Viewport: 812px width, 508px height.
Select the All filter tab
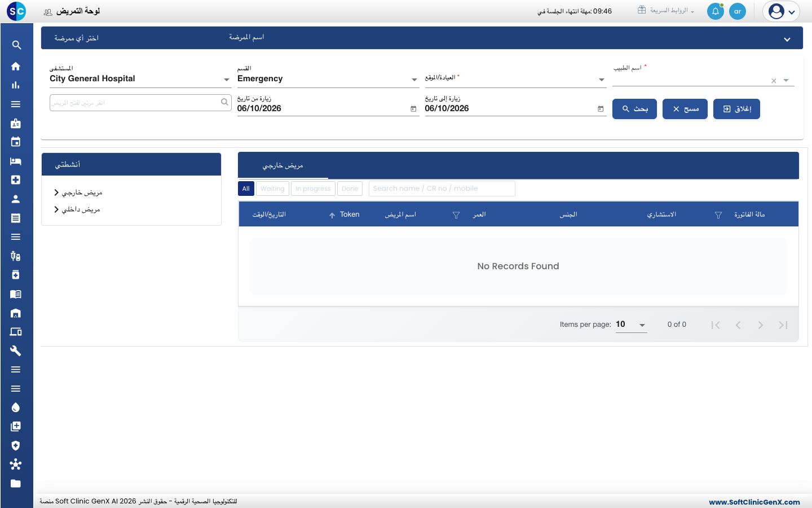246,189
